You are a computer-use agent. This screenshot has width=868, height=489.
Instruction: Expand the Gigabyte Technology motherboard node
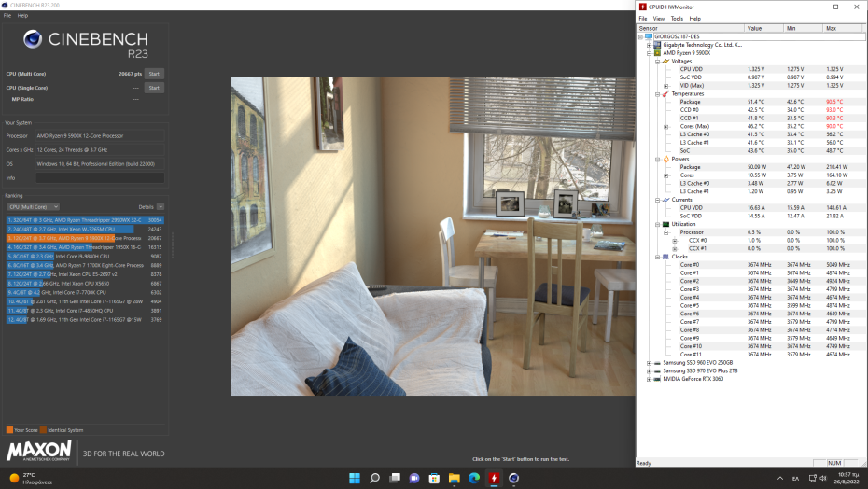[649, 45]
